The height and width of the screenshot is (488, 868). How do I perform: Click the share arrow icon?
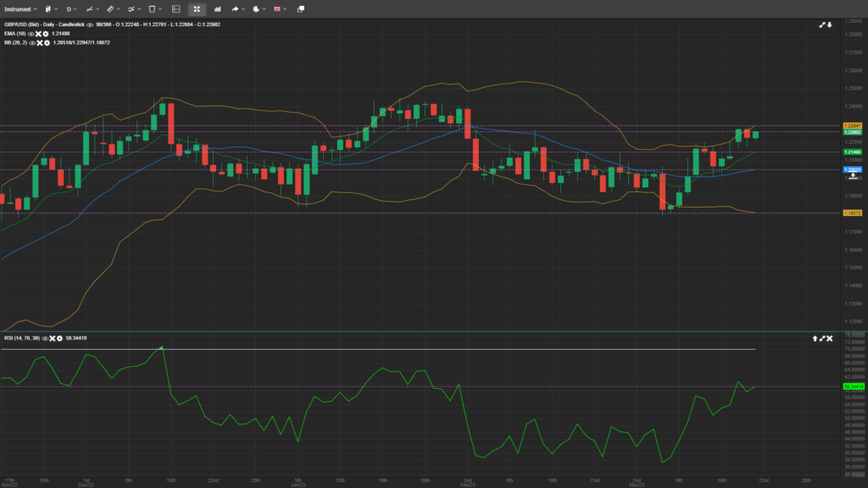tap(236, 8)
